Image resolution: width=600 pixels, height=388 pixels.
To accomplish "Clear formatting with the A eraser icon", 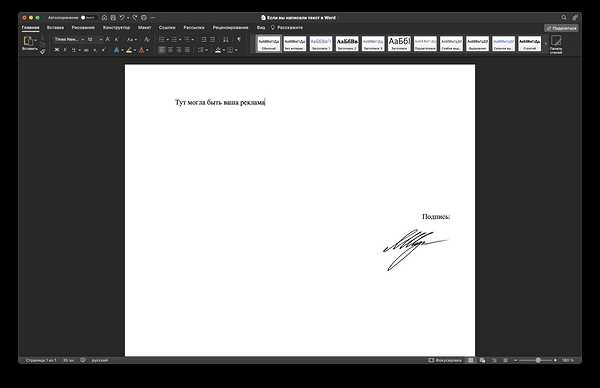I will click(x=147, y=39).
